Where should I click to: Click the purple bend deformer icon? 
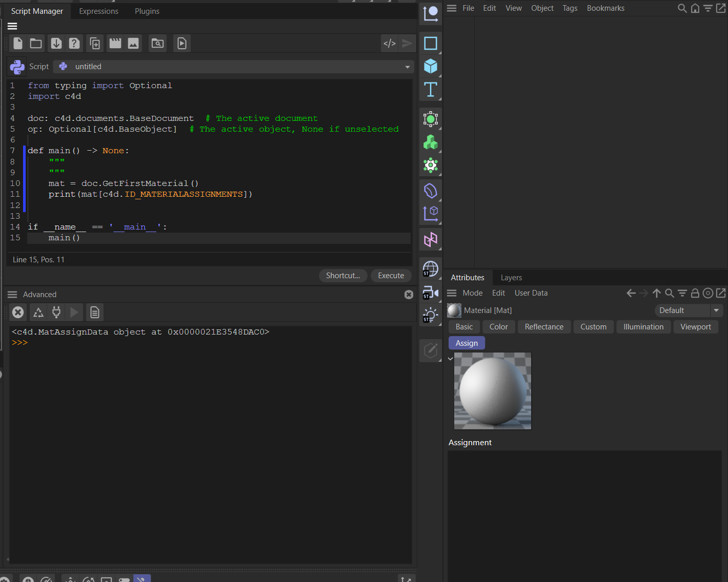431,191
